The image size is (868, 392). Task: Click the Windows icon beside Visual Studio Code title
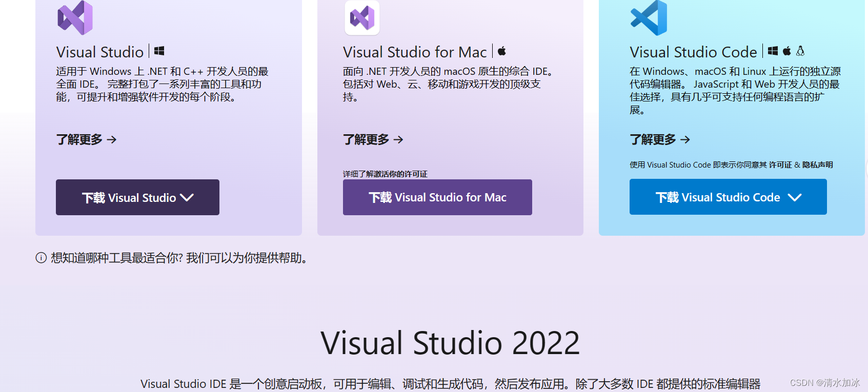click(x=773, y=51)
